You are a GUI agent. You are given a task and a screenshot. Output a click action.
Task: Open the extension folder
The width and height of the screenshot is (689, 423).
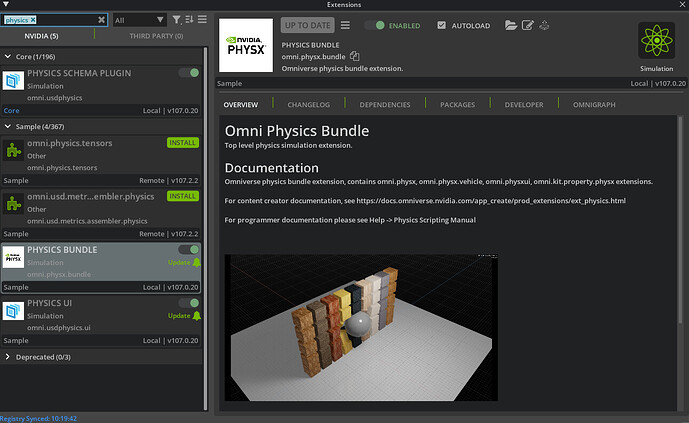coord(511,25)
